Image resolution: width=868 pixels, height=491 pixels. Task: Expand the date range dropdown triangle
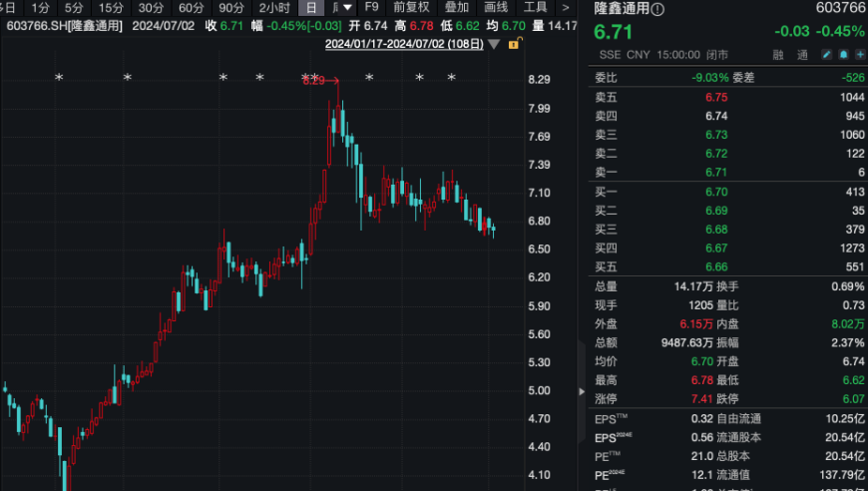(x=495, y=45)
